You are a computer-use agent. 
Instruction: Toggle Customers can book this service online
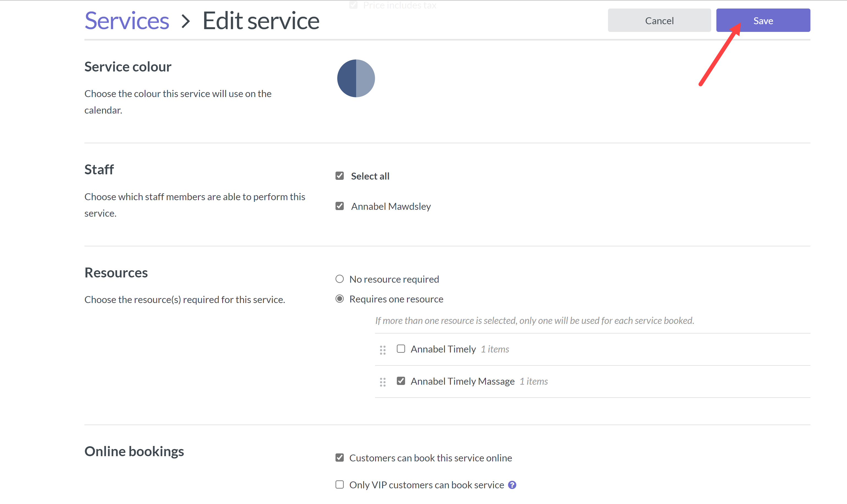click(339, 458)
